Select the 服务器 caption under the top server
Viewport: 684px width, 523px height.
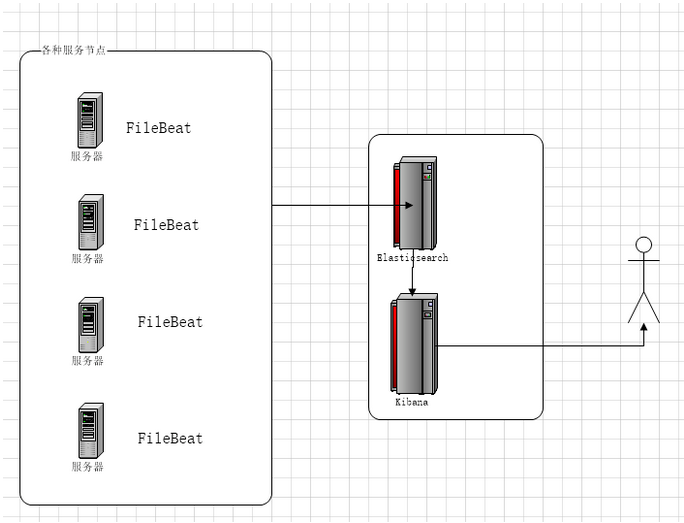point(87,156)
